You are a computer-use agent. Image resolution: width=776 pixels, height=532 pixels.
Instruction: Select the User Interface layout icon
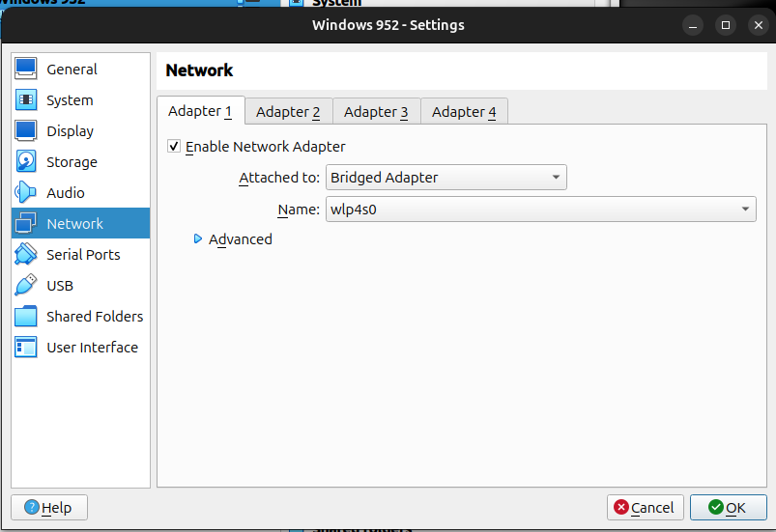click(26, 347)
